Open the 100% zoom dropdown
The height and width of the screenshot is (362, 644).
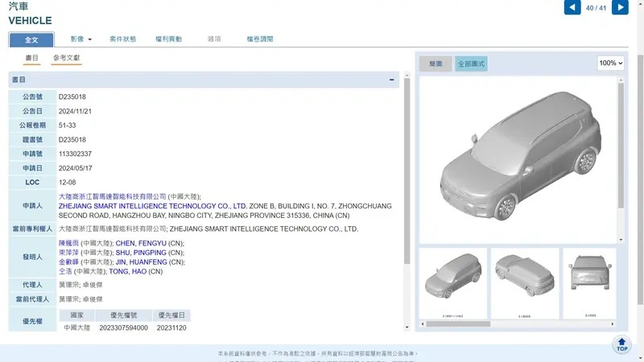click(x=611, y=63)
